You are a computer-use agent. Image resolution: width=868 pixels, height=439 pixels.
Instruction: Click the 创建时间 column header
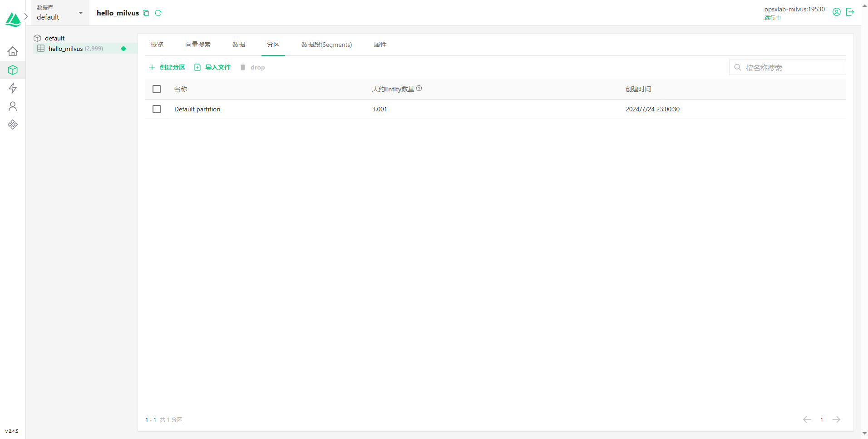pos(638,89)
